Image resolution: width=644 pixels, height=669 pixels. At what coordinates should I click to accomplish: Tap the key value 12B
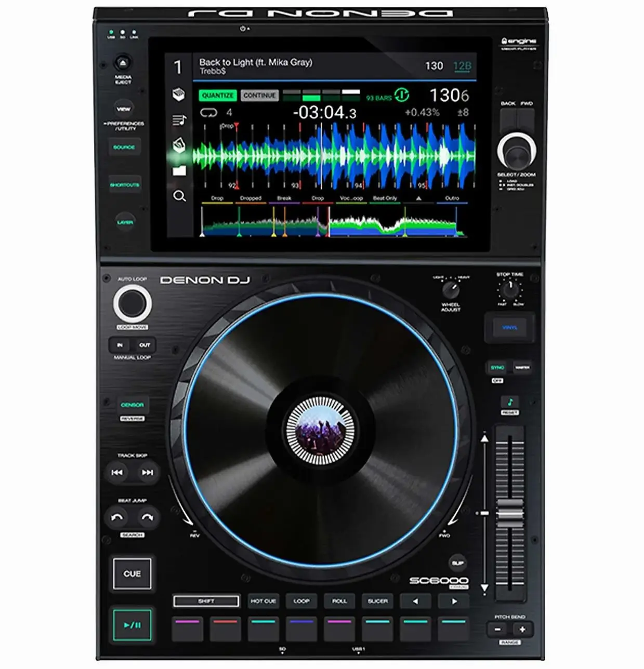click(462, 66)
